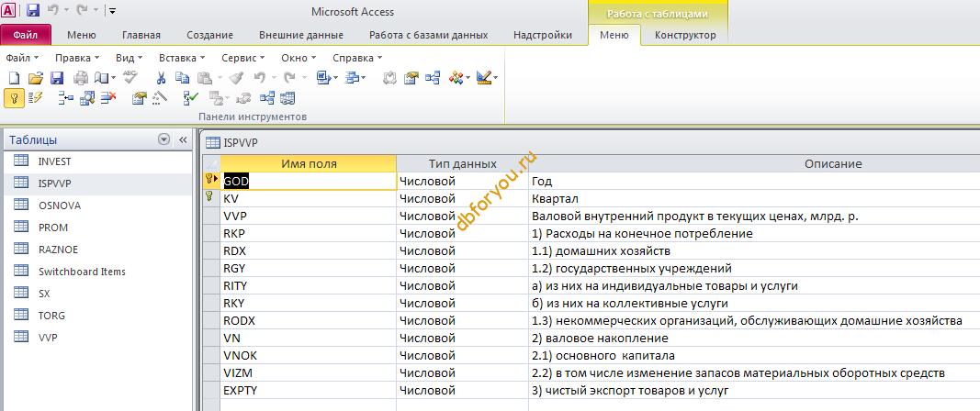Click the Paste clipboard icon
The height and width of the screenshot is (411, 980).
204,78
